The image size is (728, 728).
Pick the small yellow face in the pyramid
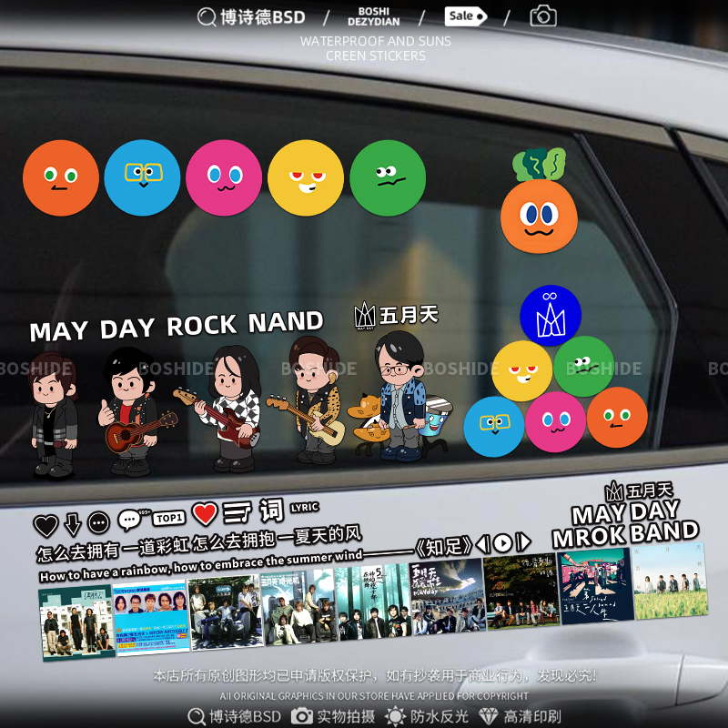pos(521,371)
